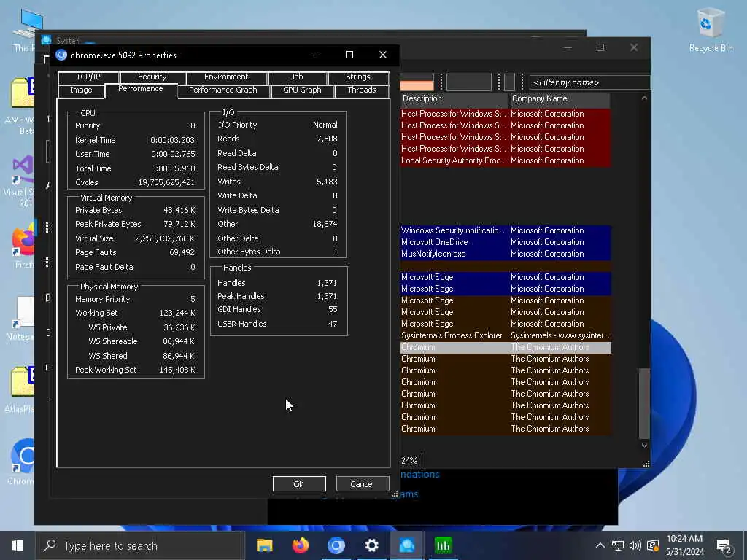The width and height of the screenshot is (747, 560).
Task: Open the Security tab
Action: [152, 77]
